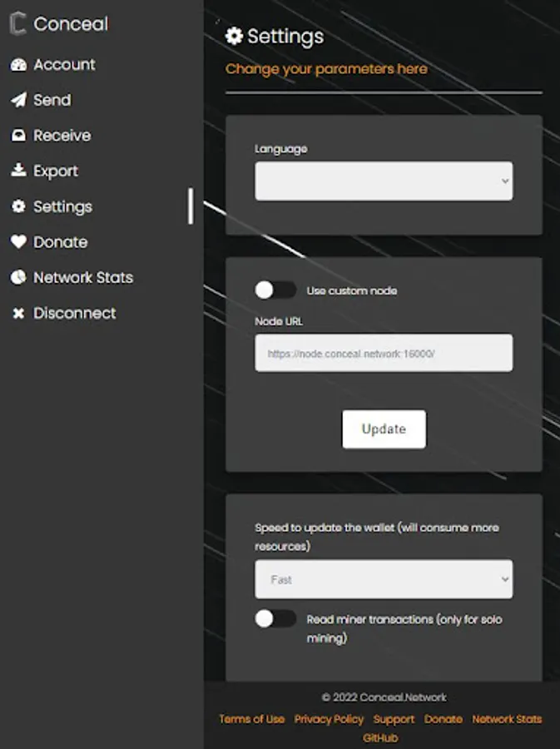Click the Node URL input field

pos(384,353)
